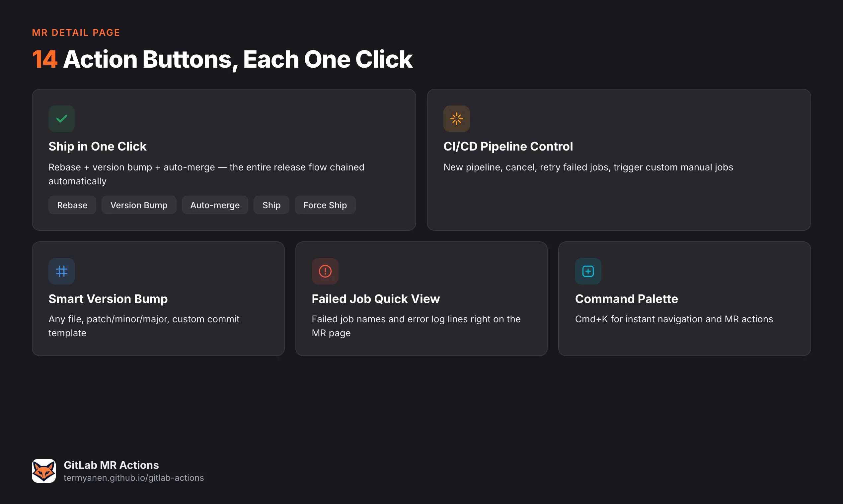Click the Command Palette heading
Viewport: 843px width, 504px height.
pos(626,298)
